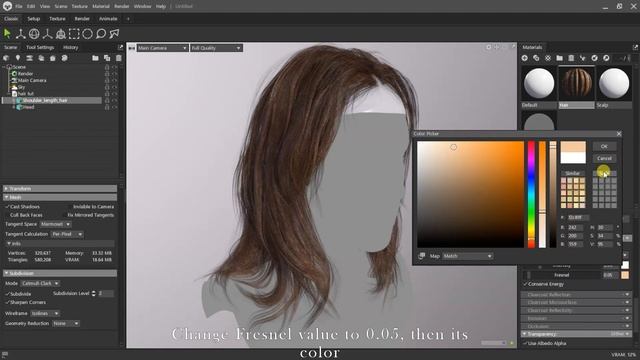This screenshot has height=360, width=640.
Task: Cancel the Color Picker dialog
Action: (604, 158)
